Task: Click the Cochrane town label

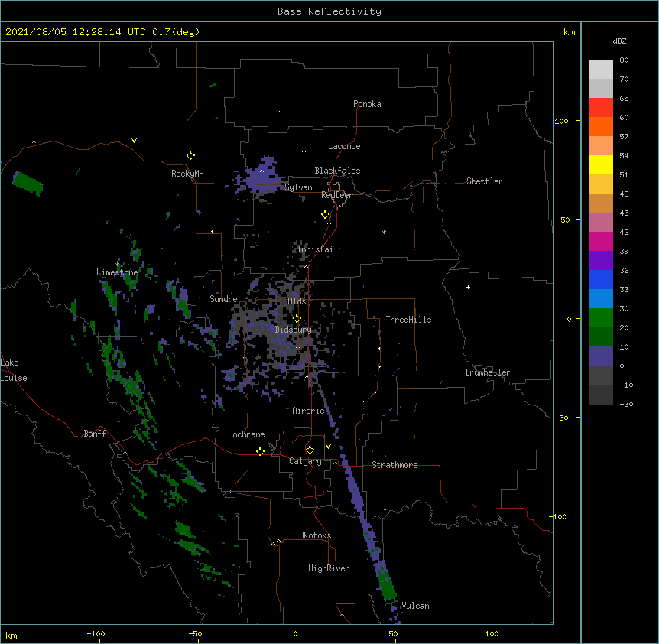Action: pos(246,434)
